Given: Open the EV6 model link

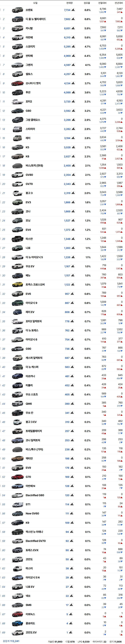Looking at the screenshot, I should click(x=28, y=294).
